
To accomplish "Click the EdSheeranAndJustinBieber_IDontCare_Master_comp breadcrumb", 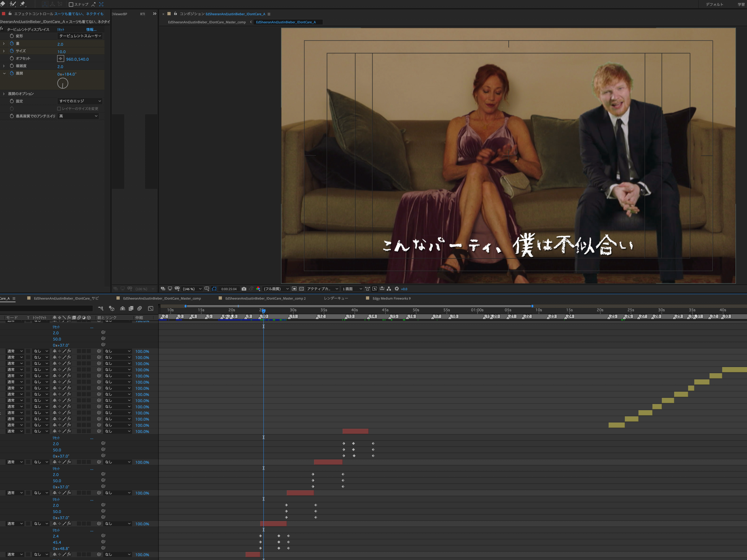I will [207, 22].
